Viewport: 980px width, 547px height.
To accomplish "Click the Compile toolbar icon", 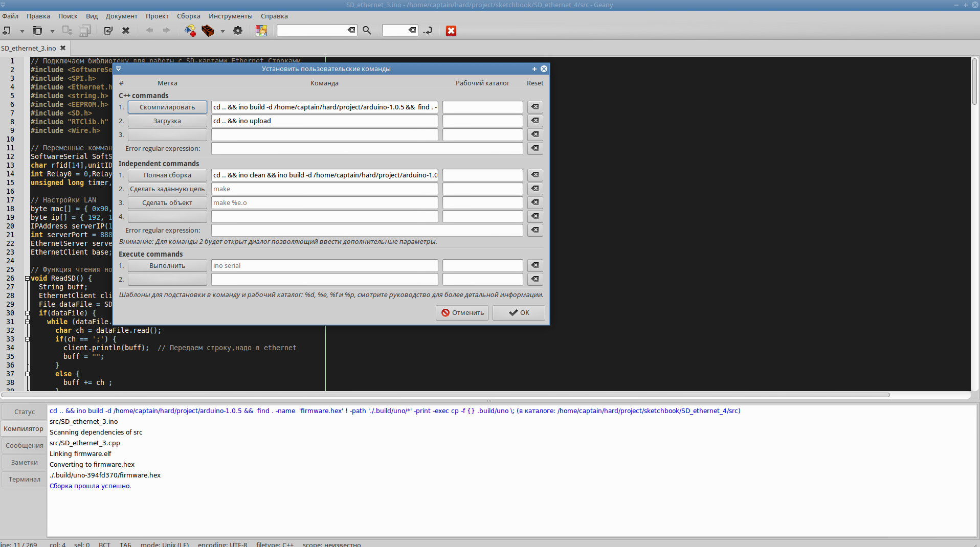I will 190,31.
